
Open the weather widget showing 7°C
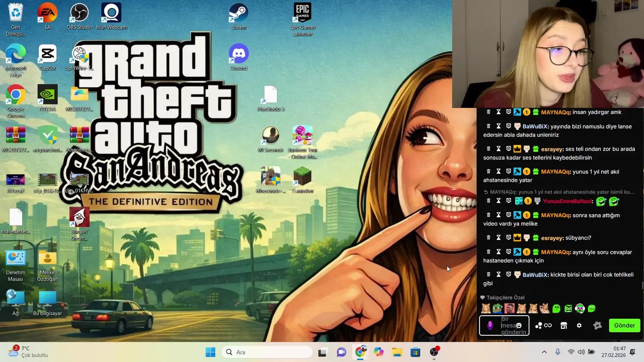click(x=28, y=352)
